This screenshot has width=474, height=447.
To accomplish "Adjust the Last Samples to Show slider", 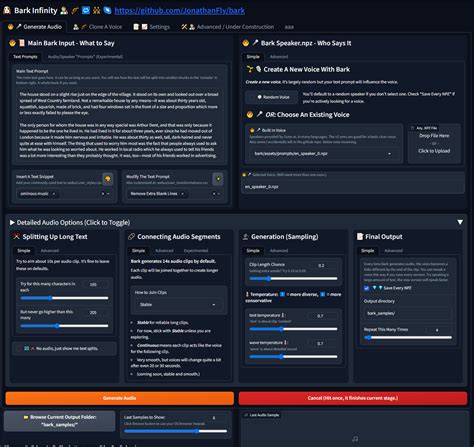I will pyautogui.click(x=176, y=431).
